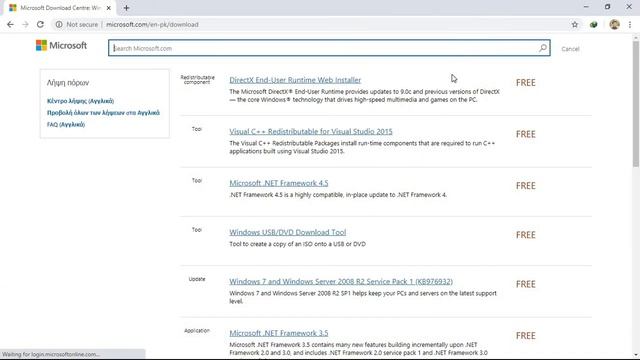640x360 pixels.
Task: Open the Chrome profile avatar
Action: 614,24
